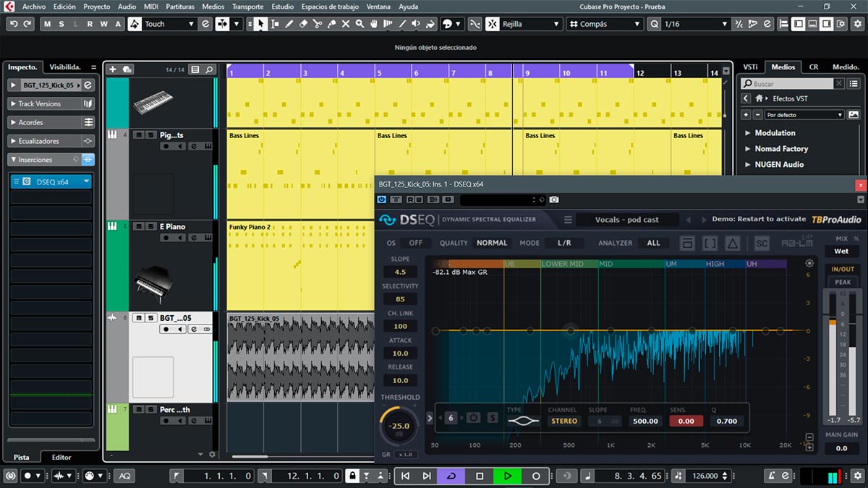Switch to the CR tab

click(x=814, y=67)
